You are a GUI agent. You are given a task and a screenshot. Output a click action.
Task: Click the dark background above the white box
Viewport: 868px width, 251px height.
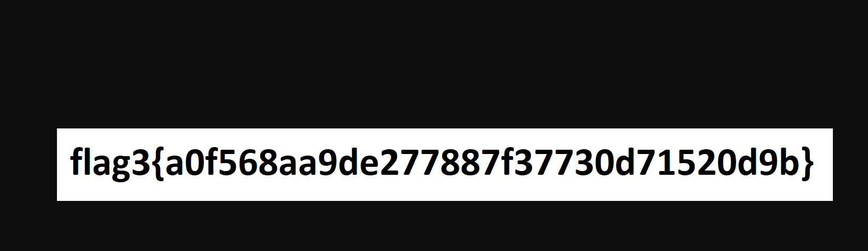(434, 64)
